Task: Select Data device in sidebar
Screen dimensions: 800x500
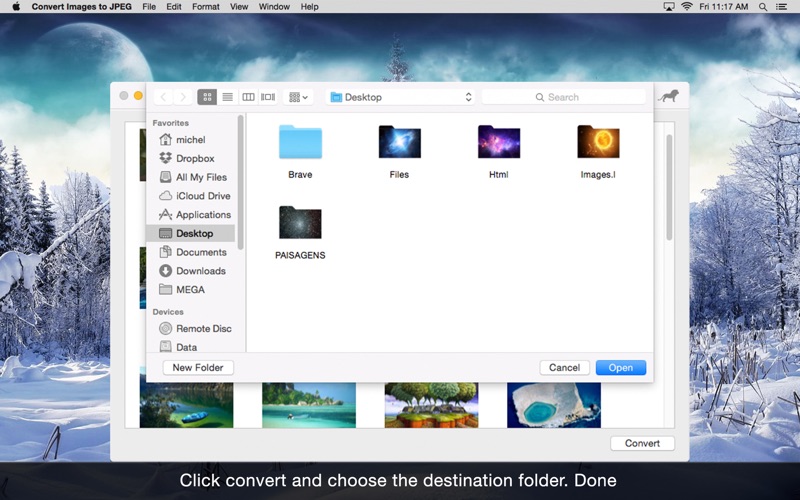Action: pyautogui.click(x=191, y=347)
